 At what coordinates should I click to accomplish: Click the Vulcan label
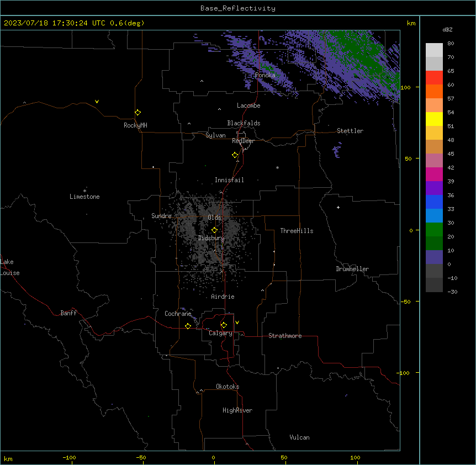click(300, 437)
